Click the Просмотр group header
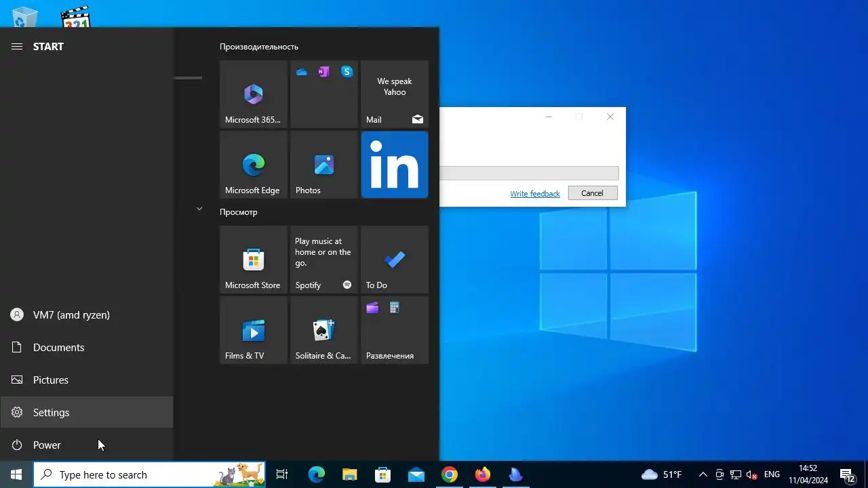The height and width of the screenshot is (488, 868). coord(239,212)
